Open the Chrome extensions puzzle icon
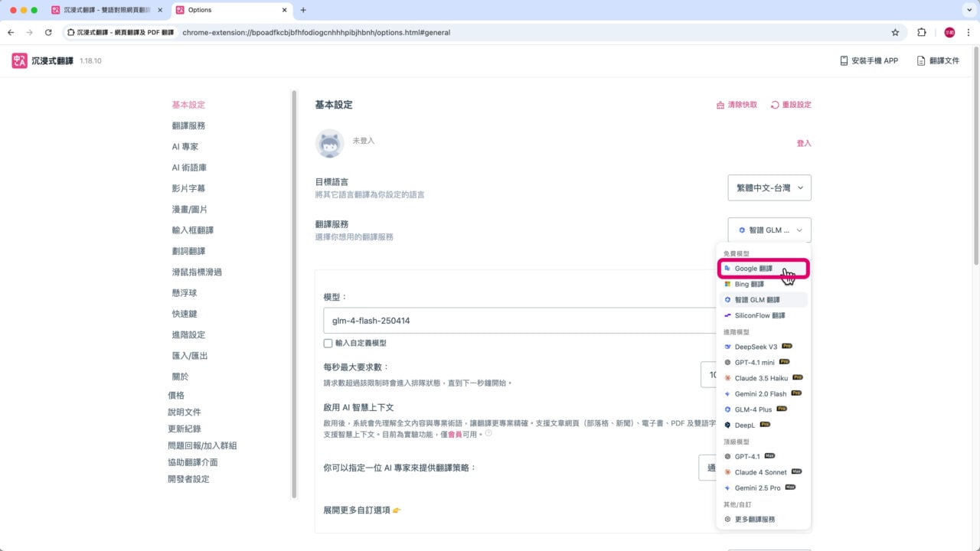 point(922,33)
